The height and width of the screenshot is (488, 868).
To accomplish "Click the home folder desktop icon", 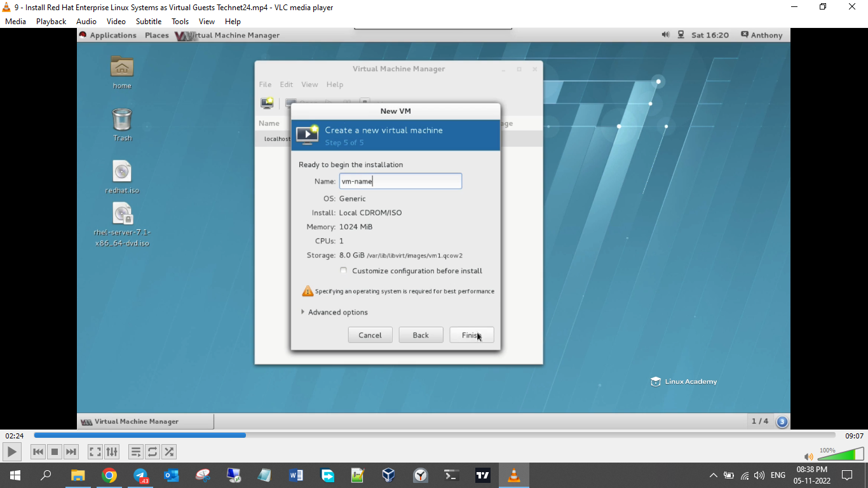I will (x=122, y=72).
